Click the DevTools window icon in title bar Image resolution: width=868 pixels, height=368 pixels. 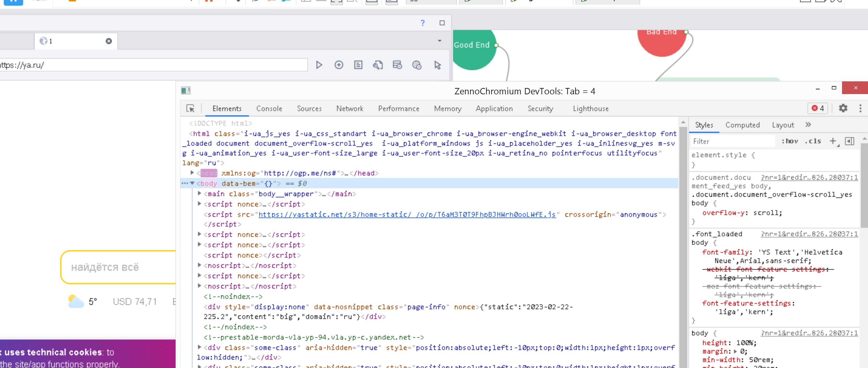[186, 91]
